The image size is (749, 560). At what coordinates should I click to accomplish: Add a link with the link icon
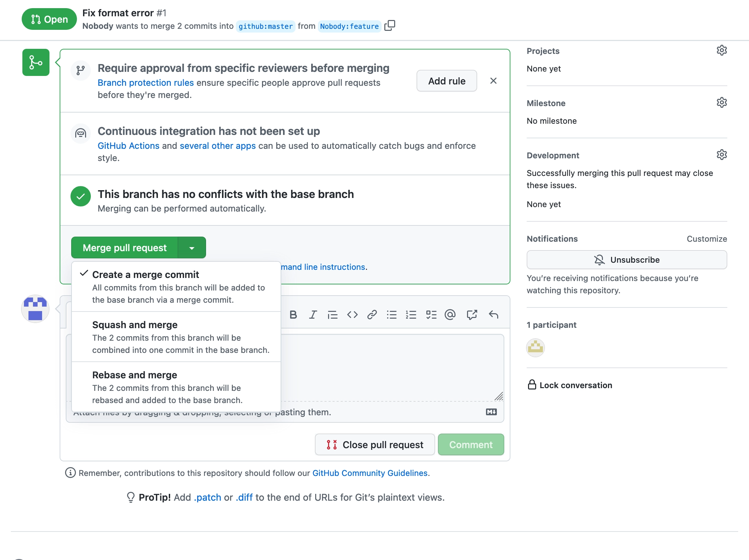[372, 315]
